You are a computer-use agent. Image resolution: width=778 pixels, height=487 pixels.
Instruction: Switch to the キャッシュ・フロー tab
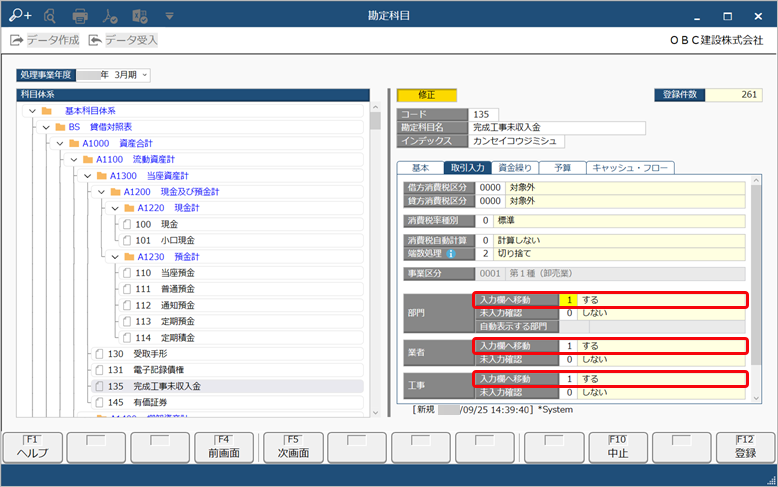[x=630, y=168]
